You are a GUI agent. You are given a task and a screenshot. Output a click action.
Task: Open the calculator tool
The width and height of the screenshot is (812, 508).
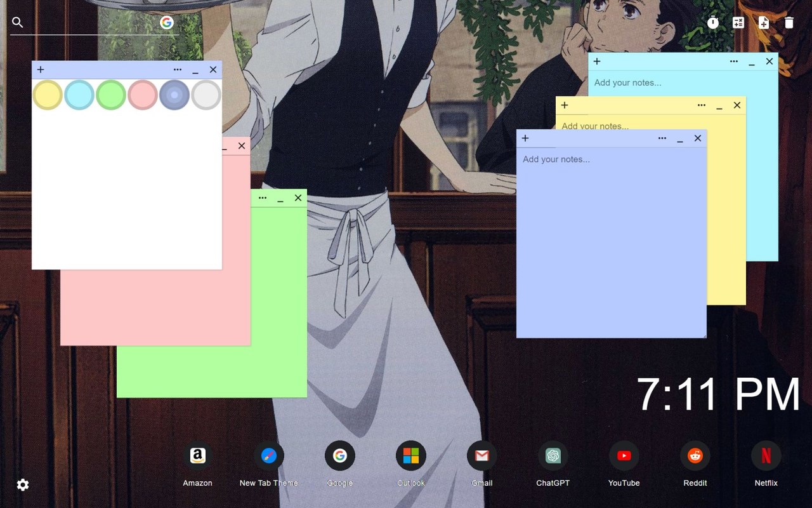(738, 23)
